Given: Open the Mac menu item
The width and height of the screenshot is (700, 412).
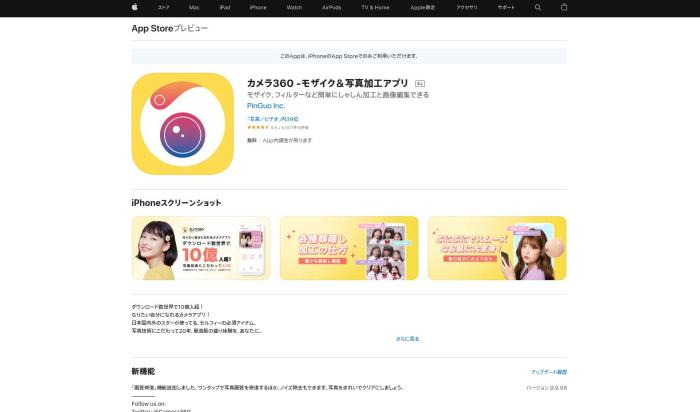Looking at the screenshot, I should tap(194, 7).
